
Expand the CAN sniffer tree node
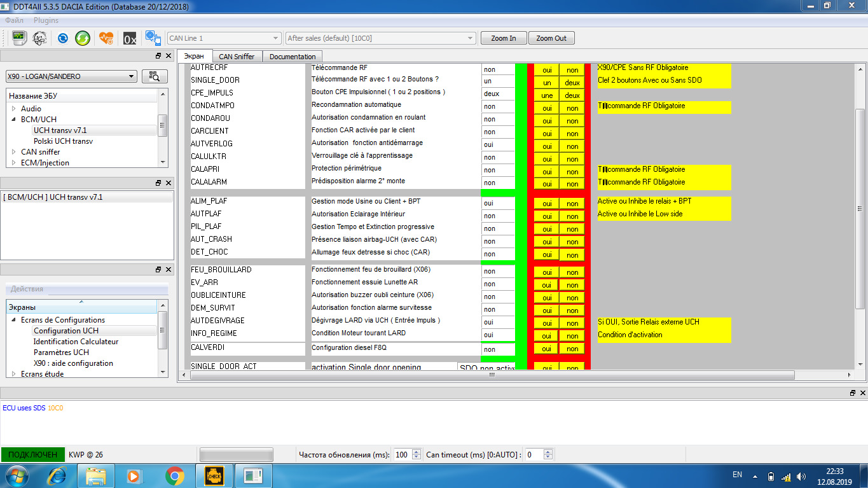(x=14, y=152)
